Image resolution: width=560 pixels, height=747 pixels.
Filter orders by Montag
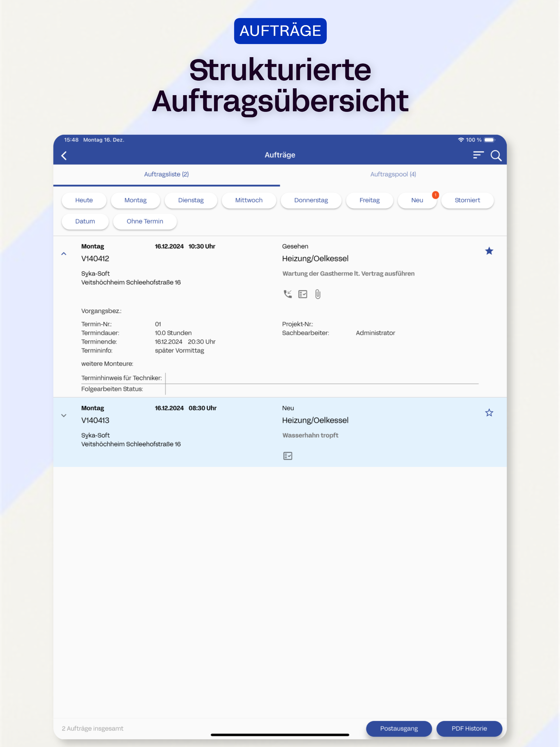pyautogui.click(x=135, y=200)
